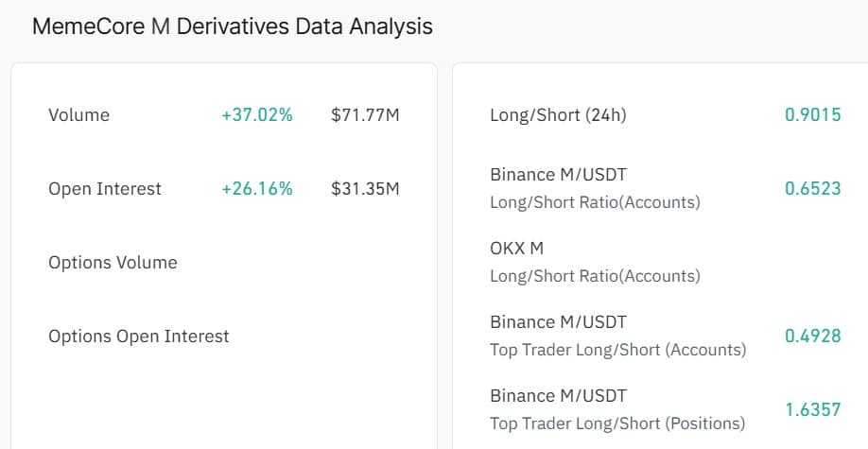Click the Options Open Interest row
Screen dimensions: 868x449
139,337
